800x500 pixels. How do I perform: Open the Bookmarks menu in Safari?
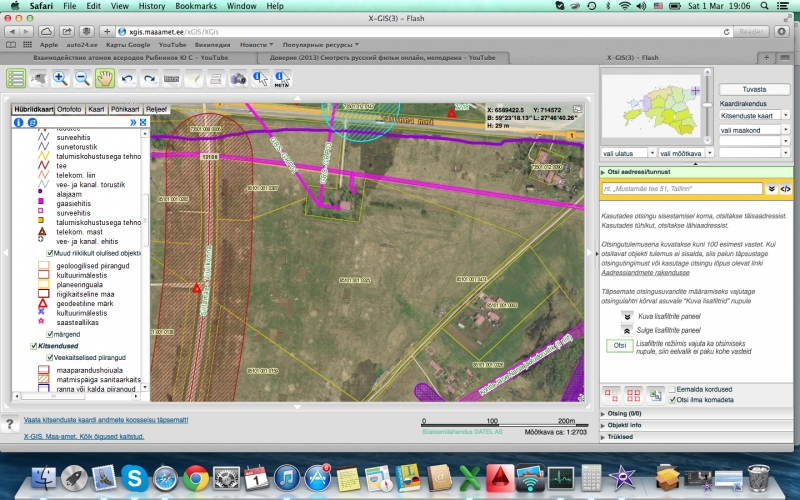click(x=195, y=6)
